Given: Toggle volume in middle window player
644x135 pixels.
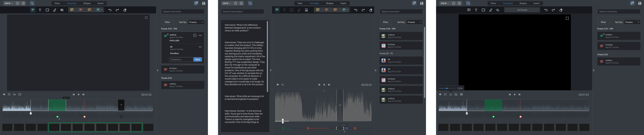Looking at the screenshot, I should [x=278, y=85].
